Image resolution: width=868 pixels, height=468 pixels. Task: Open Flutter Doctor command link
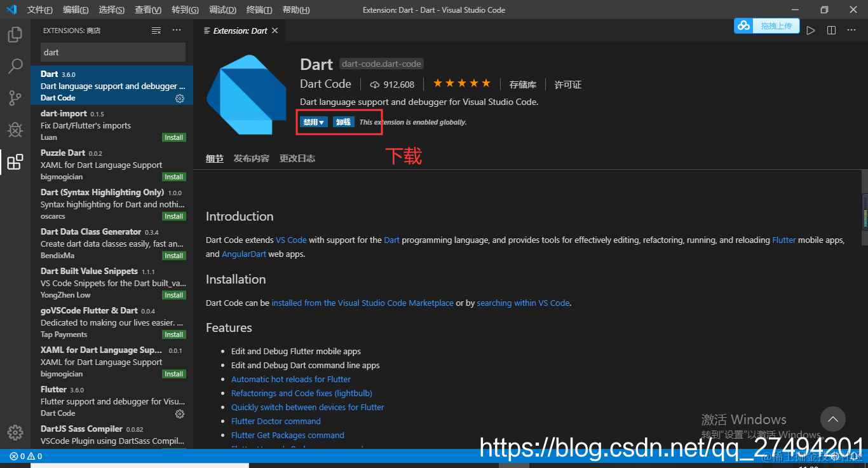tap(276, 422)
